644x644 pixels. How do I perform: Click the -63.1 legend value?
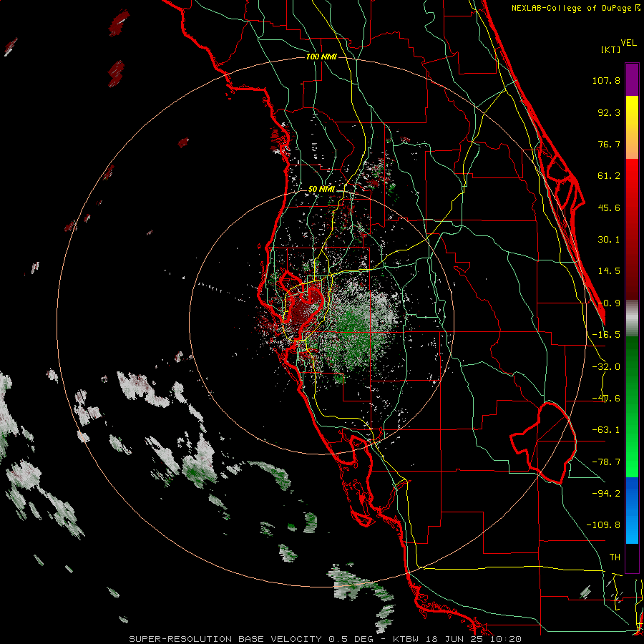(606, 430)
